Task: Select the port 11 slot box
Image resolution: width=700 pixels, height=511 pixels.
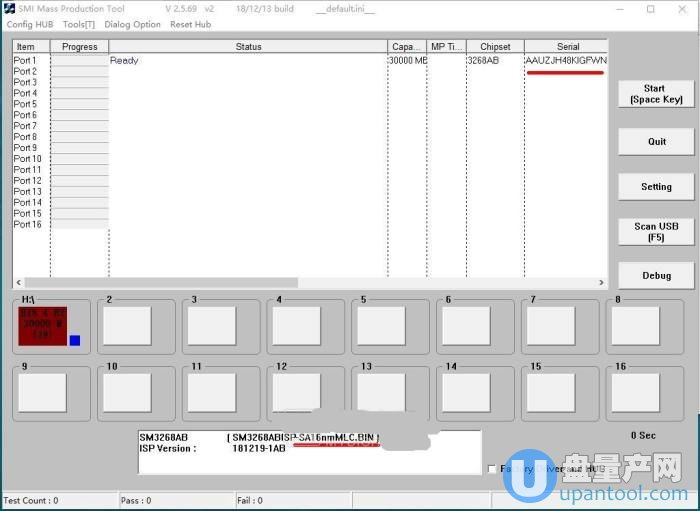Action: (x=212, y=392)
